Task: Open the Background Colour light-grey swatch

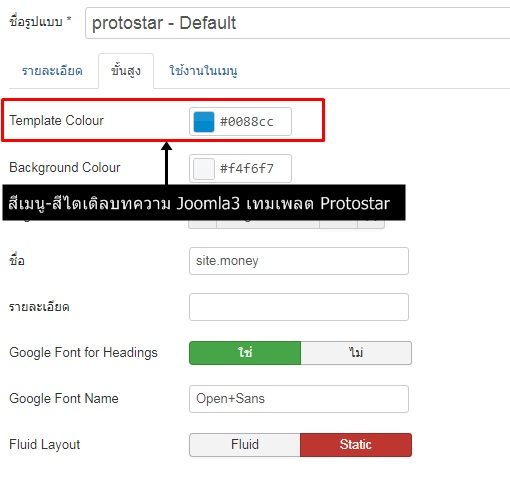Action: [x=204, y=169]
